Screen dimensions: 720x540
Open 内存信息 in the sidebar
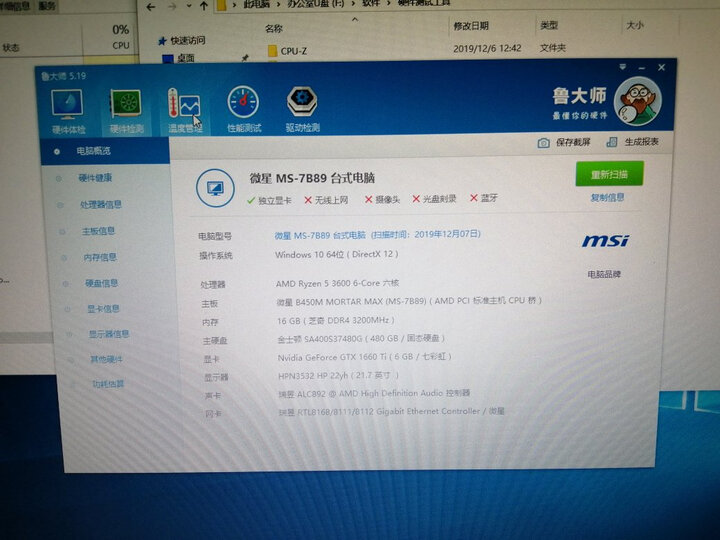[100, 257]
